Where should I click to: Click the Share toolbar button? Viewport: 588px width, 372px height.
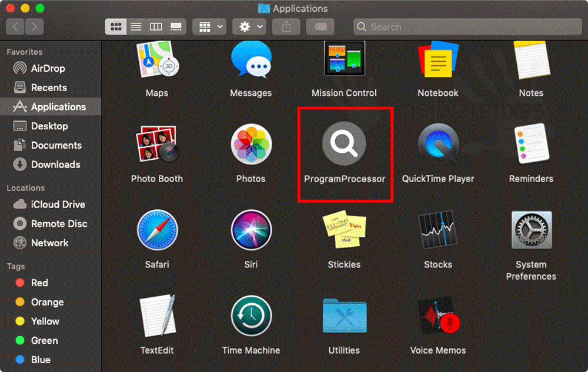(286, 26)
